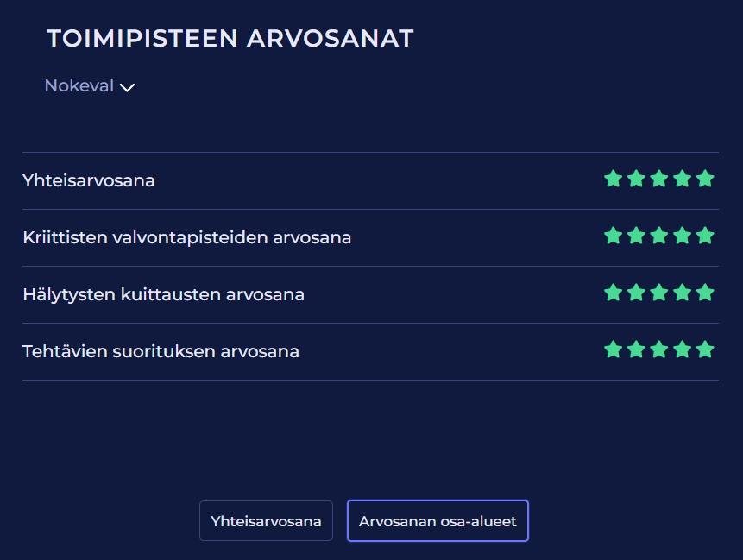Click the chevron next to Nokeval
Screen dimensions: 743x560
[x=127, y=87]
